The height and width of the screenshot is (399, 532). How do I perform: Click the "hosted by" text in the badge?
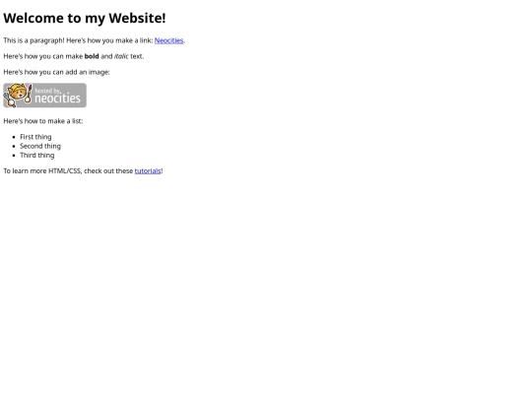pyautogui.click(x=47, y=91)
